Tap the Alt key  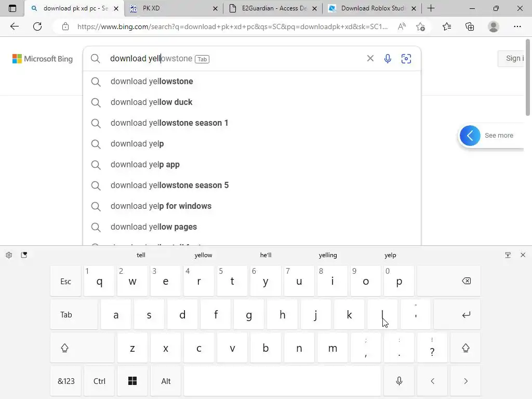[166, 381]
